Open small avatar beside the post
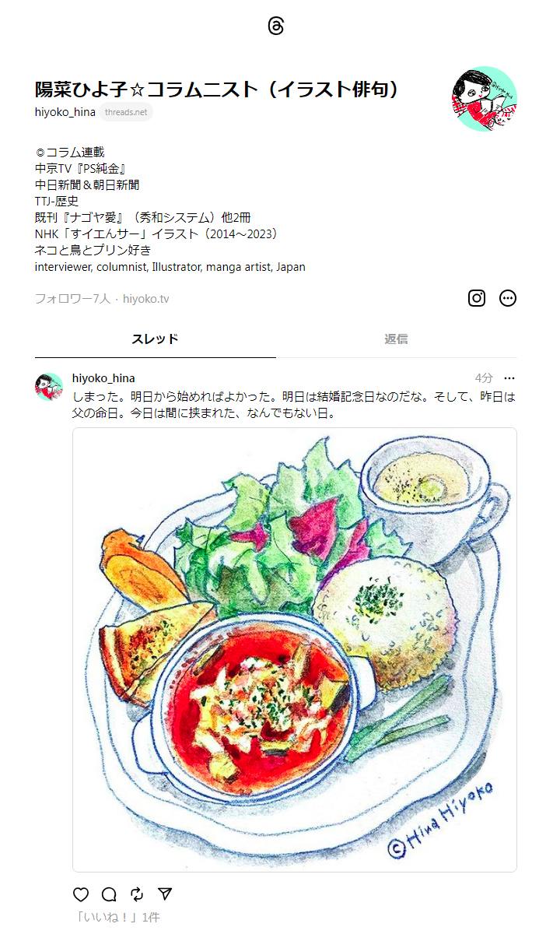The height and width of the screenshot is (934, 560). (x=49, y=387)
